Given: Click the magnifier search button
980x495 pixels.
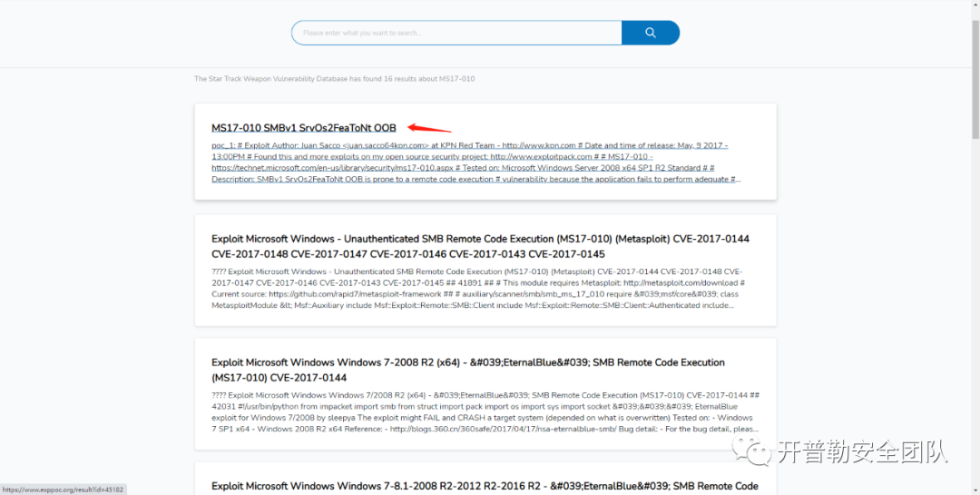Looking at the screenshot, I should tap(650, 33).
